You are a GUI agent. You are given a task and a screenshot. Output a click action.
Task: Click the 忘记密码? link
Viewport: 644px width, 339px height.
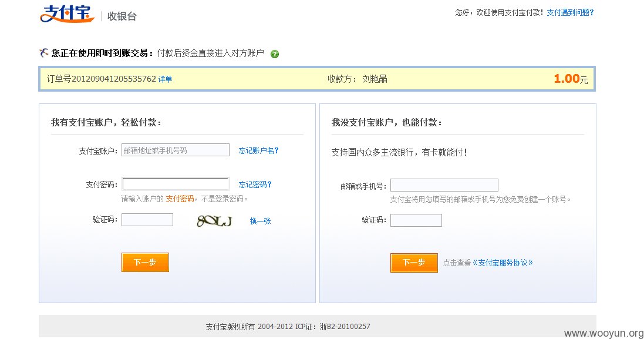tap(255, 184)
